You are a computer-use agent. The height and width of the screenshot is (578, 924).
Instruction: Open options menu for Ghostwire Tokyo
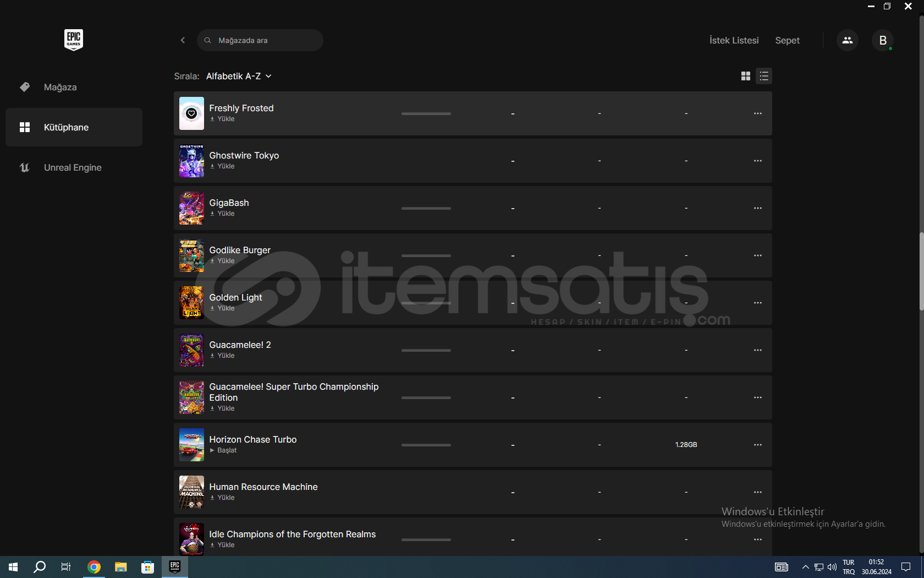click(x=758, y=161)
